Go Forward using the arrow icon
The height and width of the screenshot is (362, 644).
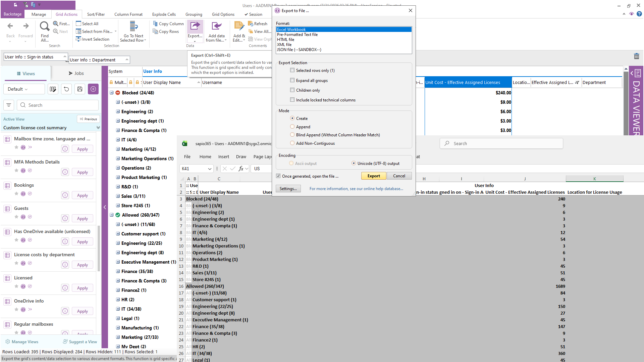(x=26, y=26)
